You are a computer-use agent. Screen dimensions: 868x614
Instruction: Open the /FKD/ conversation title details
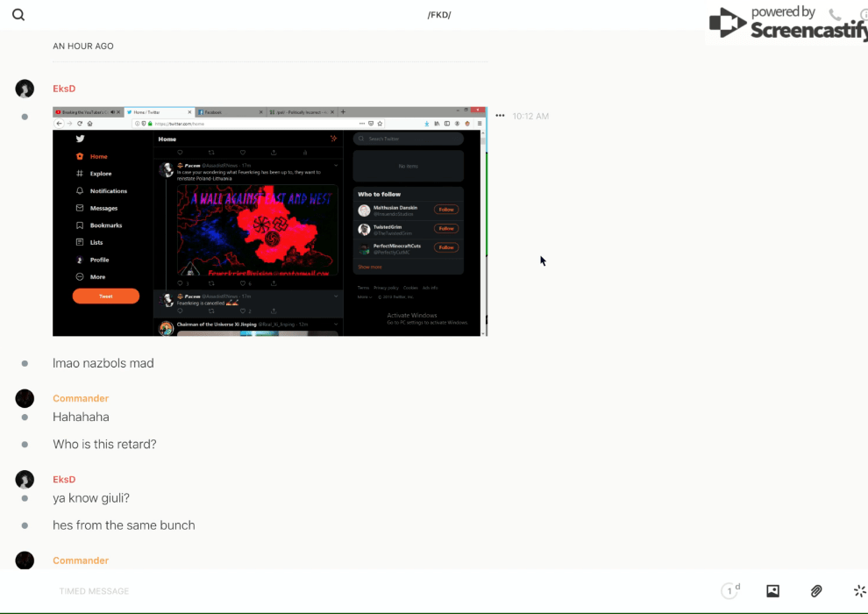(x=439, y=15)
